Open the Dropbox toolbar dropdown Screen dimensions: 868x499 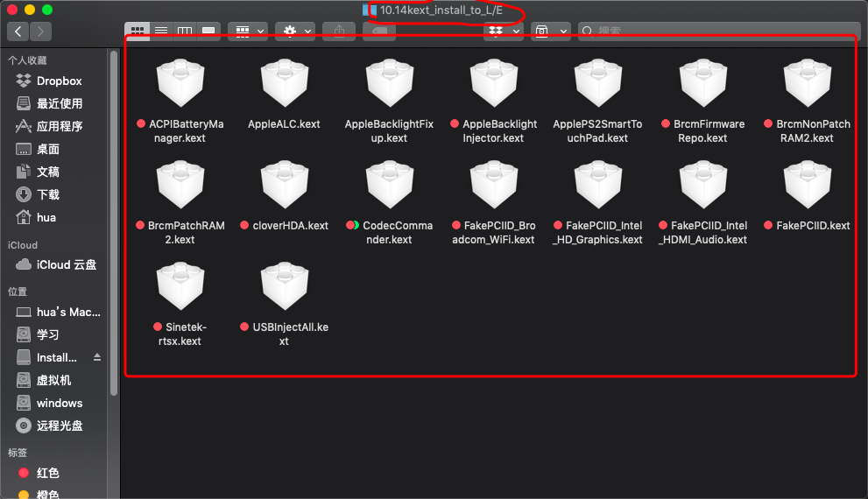tap(504, 31)
